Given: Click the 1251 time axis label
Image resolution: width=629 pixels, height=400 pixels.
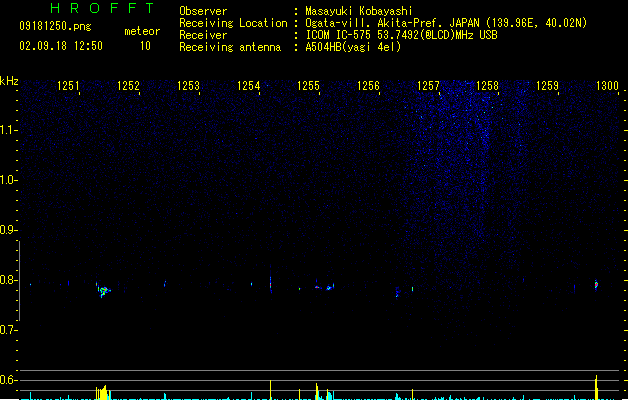Looking at the screenshot, I should (68, 86).
